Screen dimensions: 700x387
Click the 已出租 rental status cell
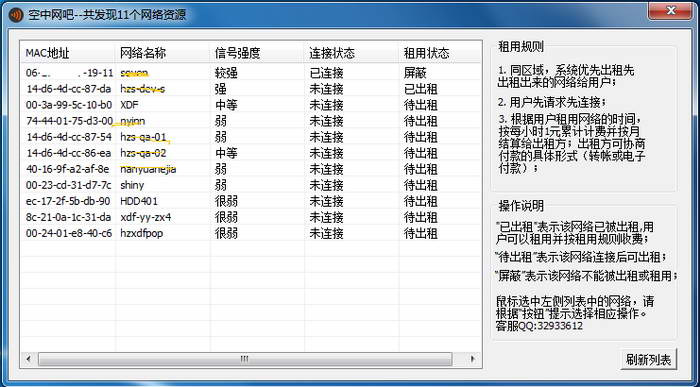point(421,89)
